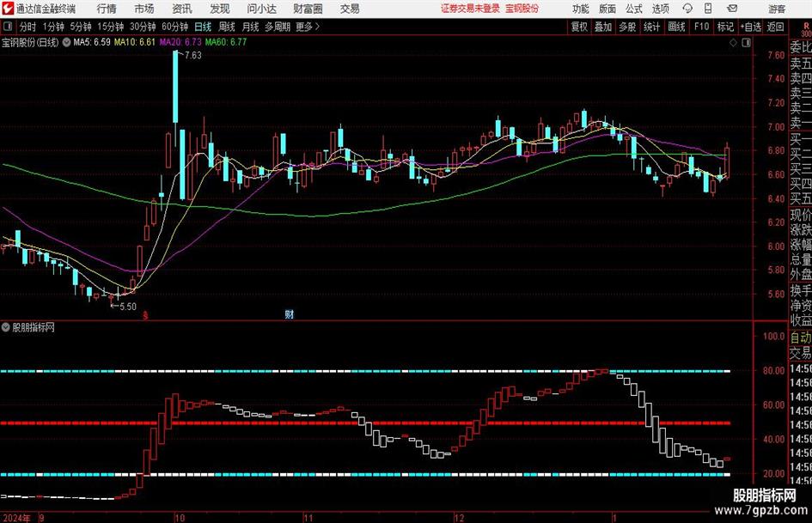Open the 行情 menu
Image resolution: width=812 pixels, height=523 pixels.
coord(107,9)
